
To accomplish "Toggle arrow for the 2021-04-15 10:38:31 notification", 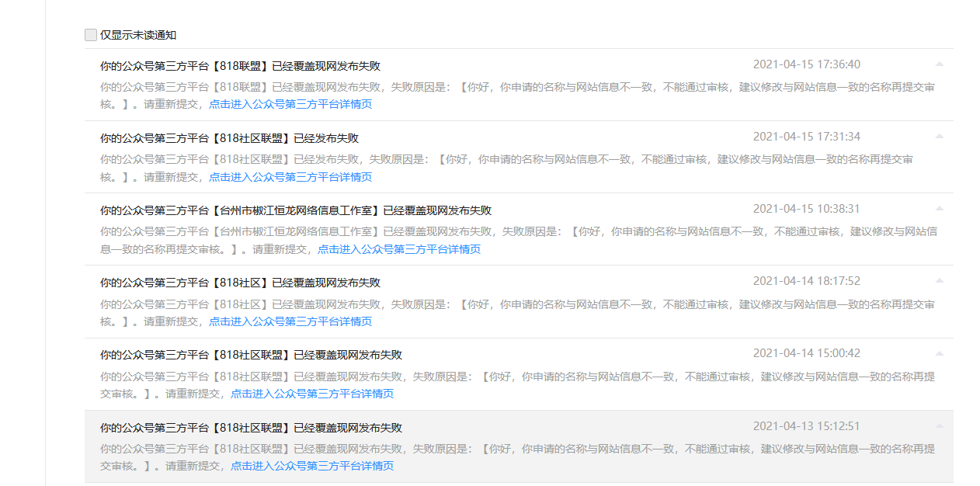I will (939, 209).
